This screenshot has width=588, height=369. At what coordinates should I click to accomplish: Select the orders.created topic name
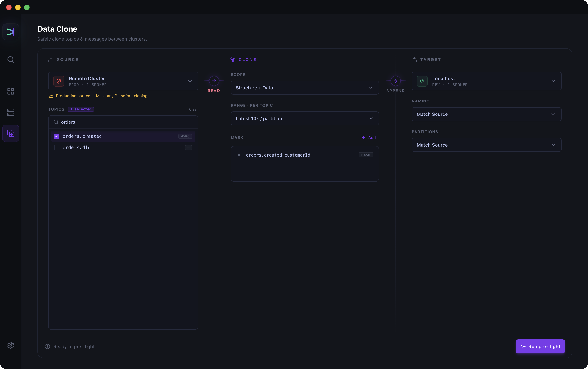tap(82, 136)
